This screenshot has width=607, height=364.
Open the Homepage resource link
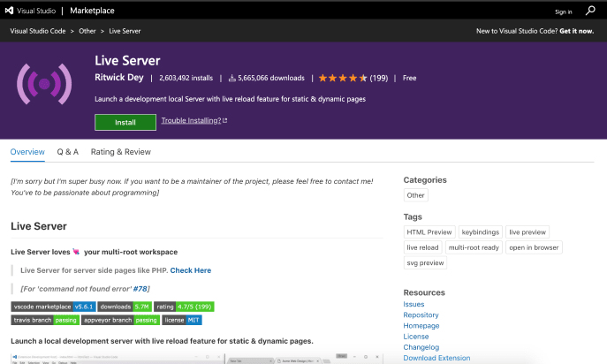tap(421, 326)
